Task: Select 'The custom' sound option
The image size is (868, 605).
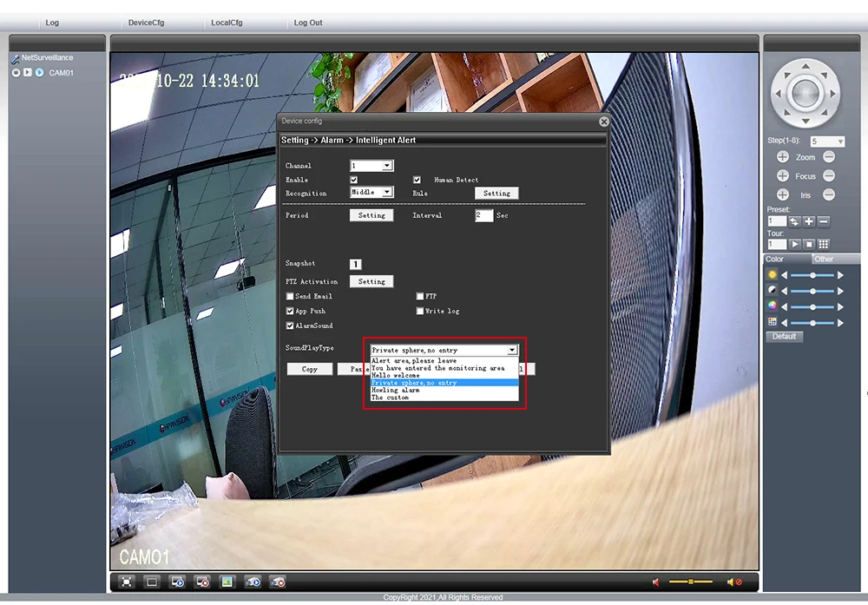Action: (x=444, y=398)
